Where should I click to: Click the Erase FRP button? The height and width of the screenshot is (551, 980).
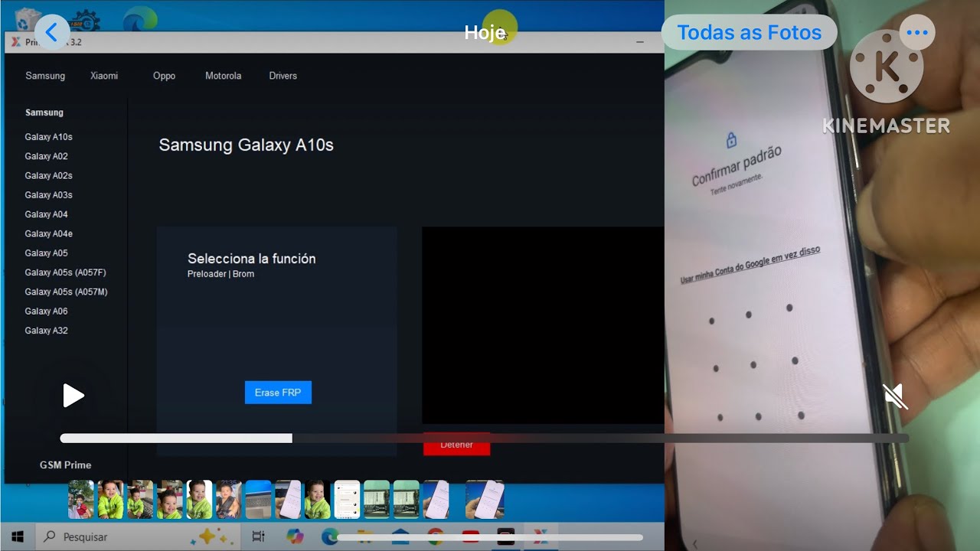(x=278, y=393)
